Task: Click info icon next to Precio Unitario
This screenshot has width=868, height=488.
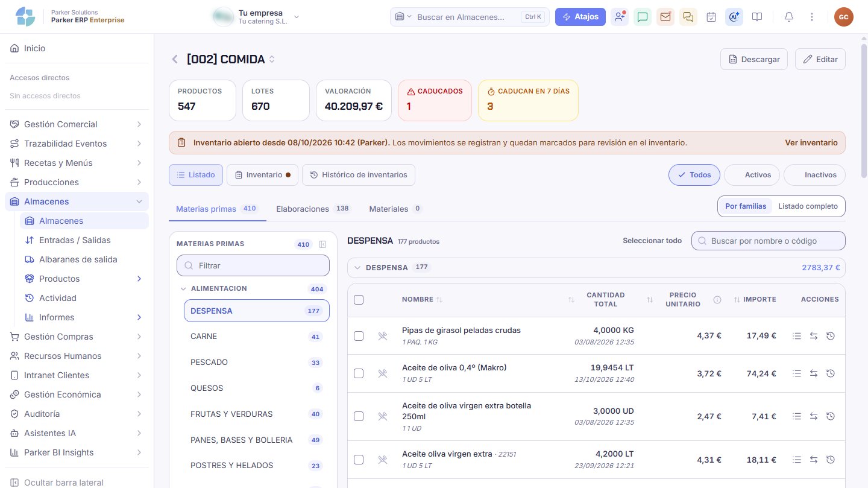Action: (x=717, y=300)
